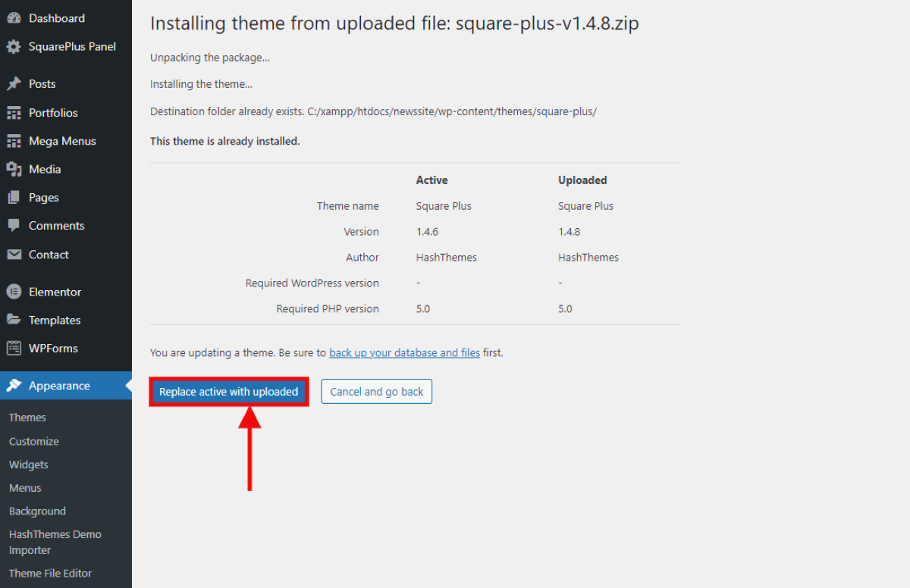Click the WPForms icon
The width and height of the screenshot is (910, 588).
14,349
